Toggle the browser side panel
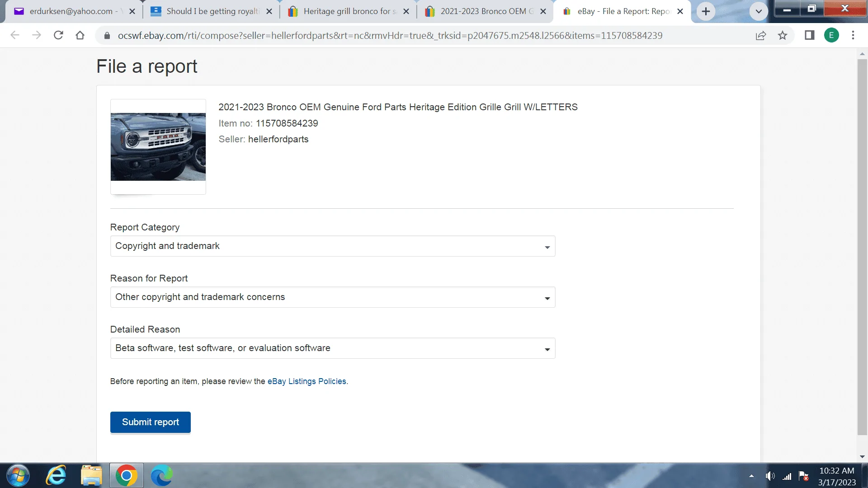The image size is (868, 488). click(810, 35)
